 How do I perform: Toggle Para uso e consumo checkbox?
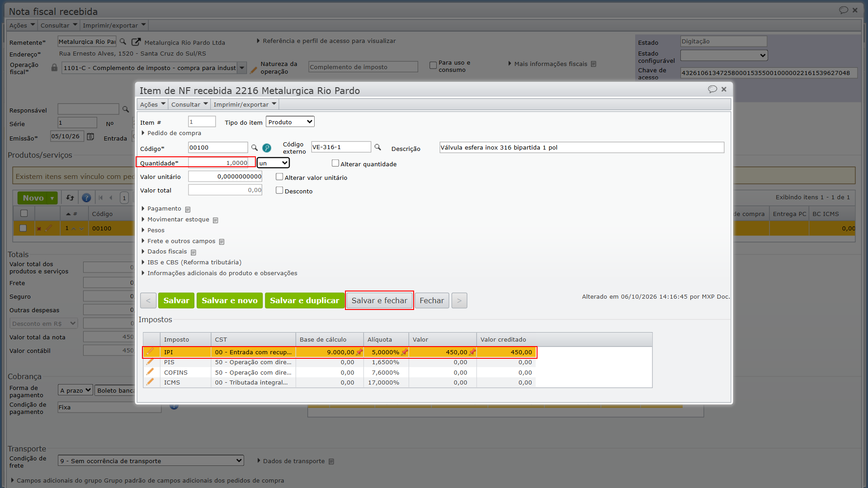pyautogui.click(x=433, y=66)
